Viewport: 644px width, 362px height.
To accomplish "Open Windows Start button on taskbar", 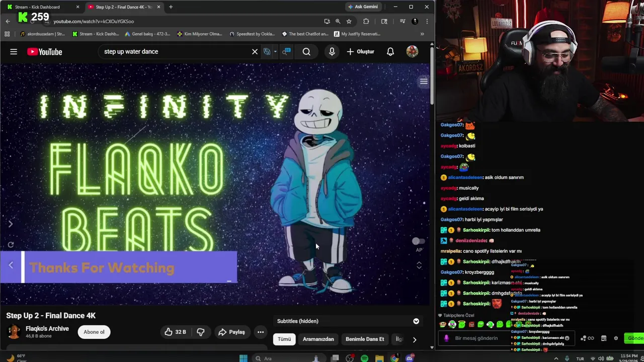I will pos(244,358).
